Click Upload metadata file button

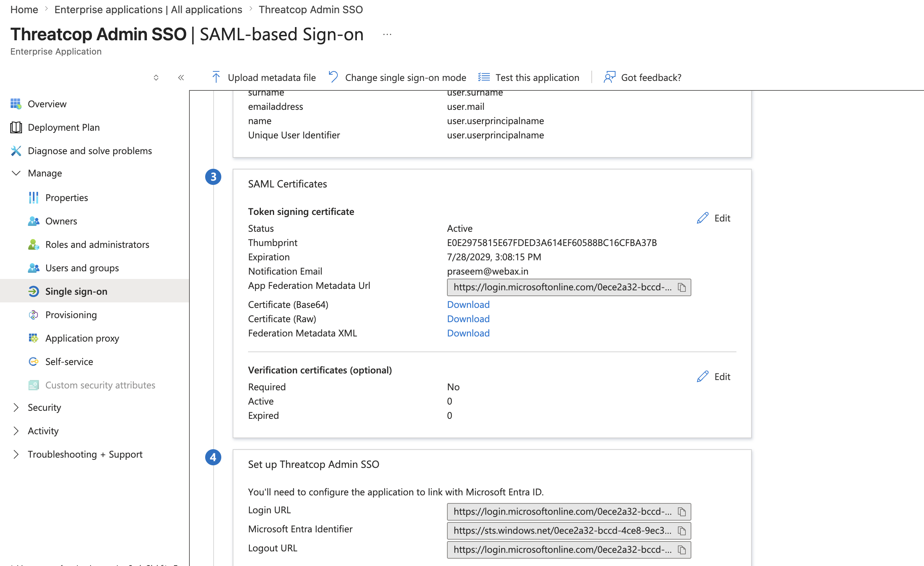click(x=264, y=77)
